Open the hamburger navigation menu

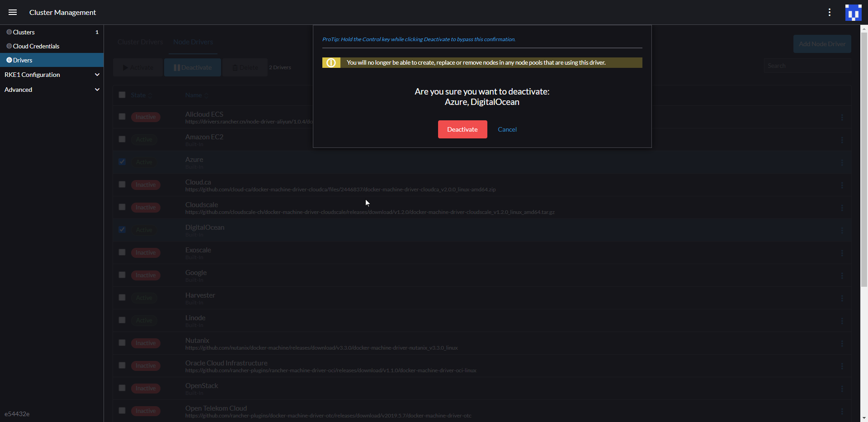[x=13, y=12]
